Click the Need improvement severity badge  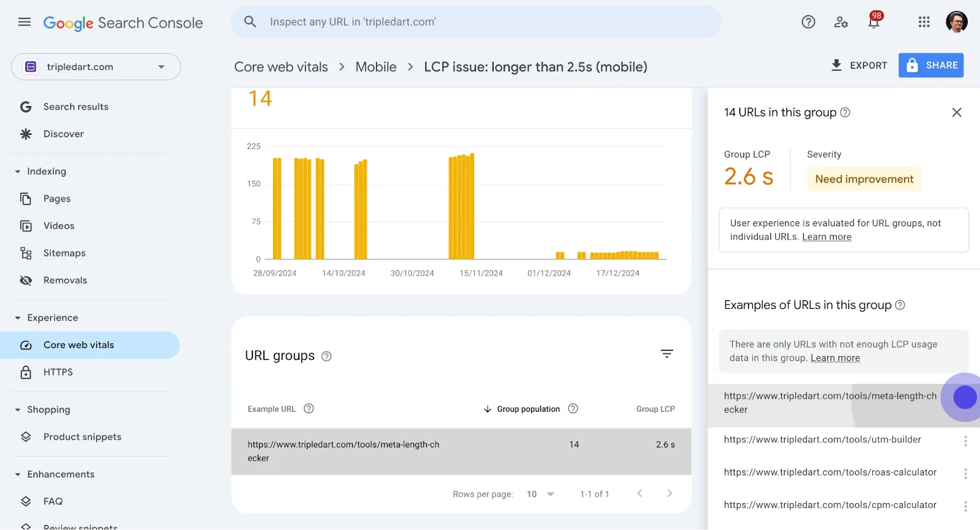point(864,179)
